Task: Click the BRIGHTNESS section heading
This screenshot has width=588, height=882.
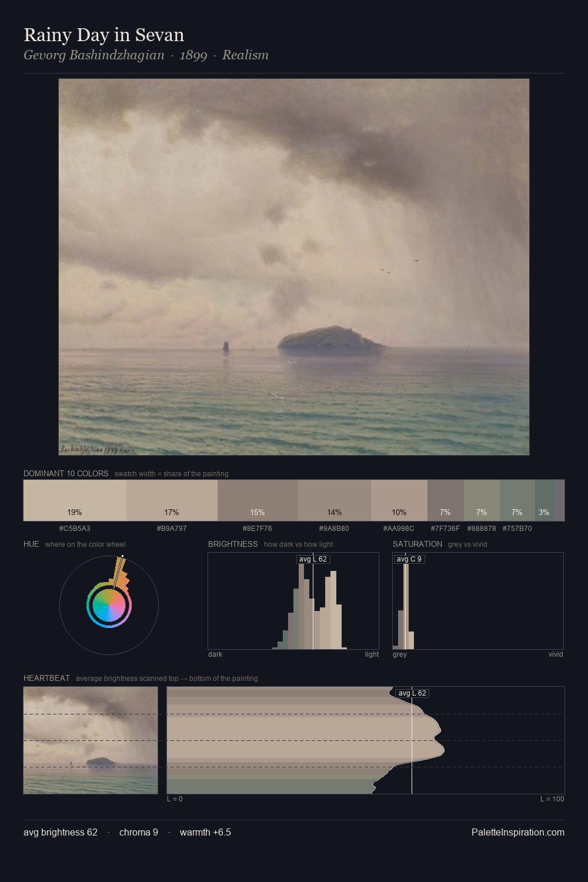Action: (x=233, y=544)
